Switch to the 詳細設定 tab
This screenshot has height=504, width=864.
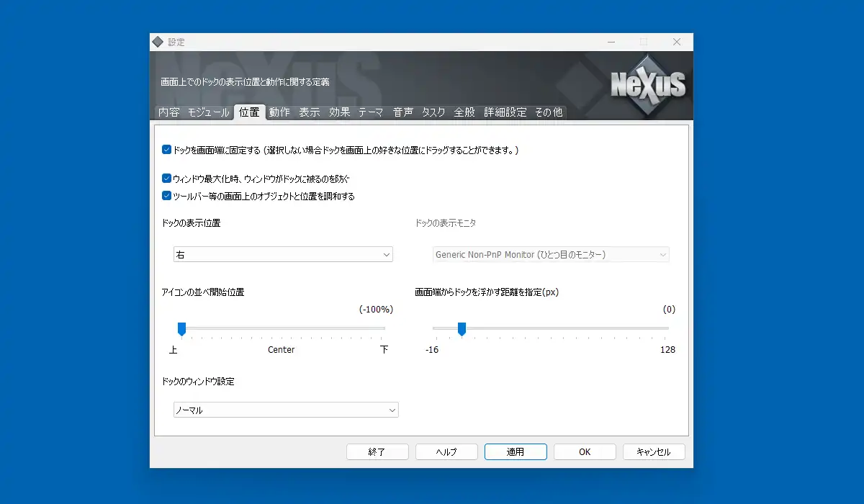point(505,112)
